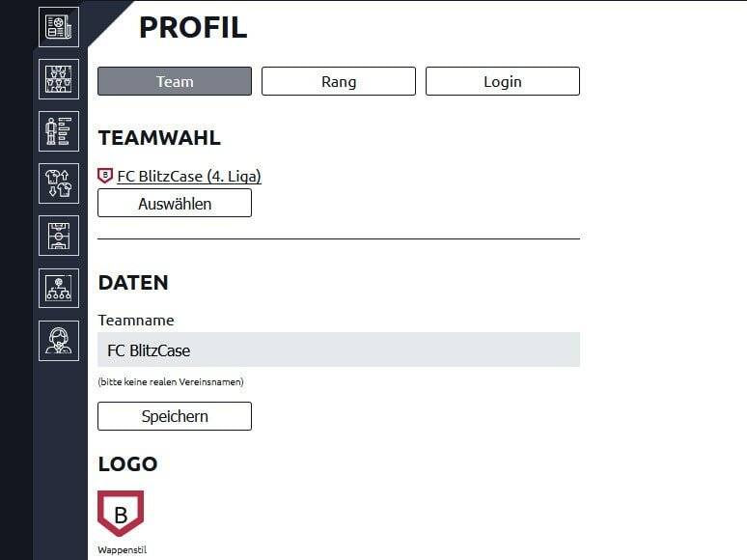Screen dimensions: 747x560
Task: Open the league bracket tree icon
Action: coord(59,288)
